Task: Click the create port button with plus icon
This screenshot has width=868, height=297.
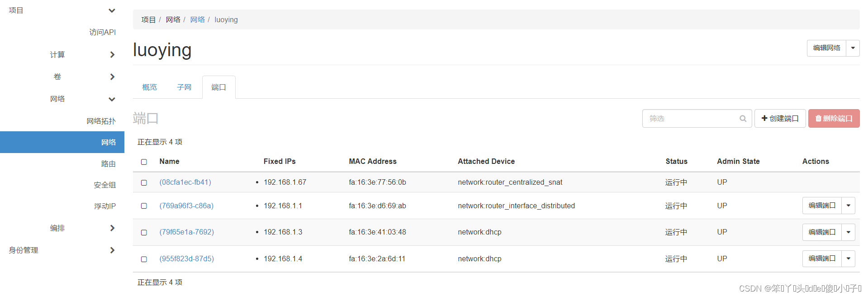Action: (780, 119)
